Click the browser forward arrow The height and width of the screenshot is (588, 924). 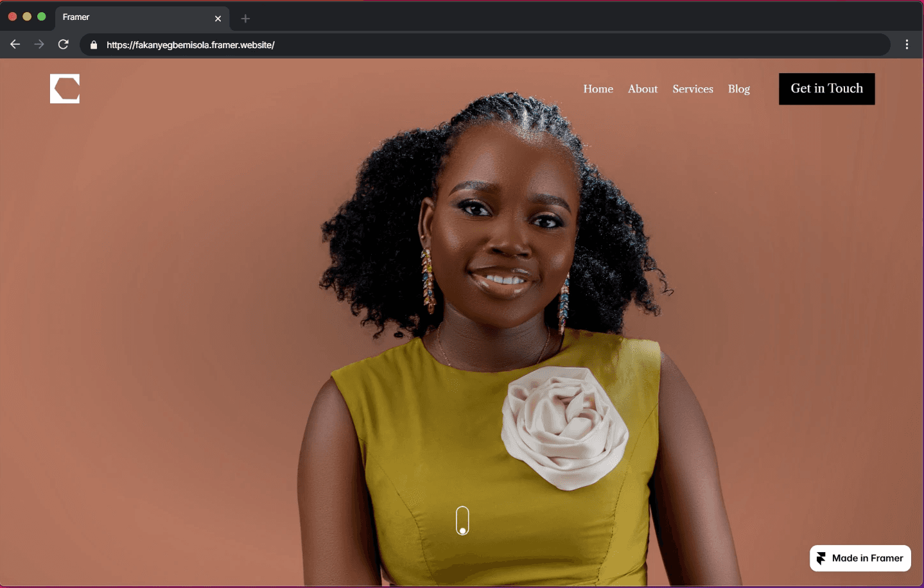tap(39, 44)
